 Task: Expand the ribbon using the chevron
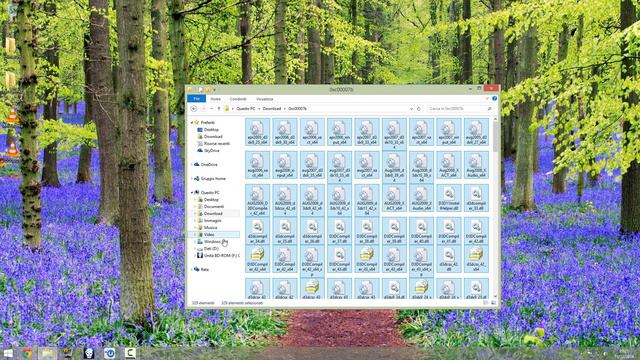coord(487,99)
